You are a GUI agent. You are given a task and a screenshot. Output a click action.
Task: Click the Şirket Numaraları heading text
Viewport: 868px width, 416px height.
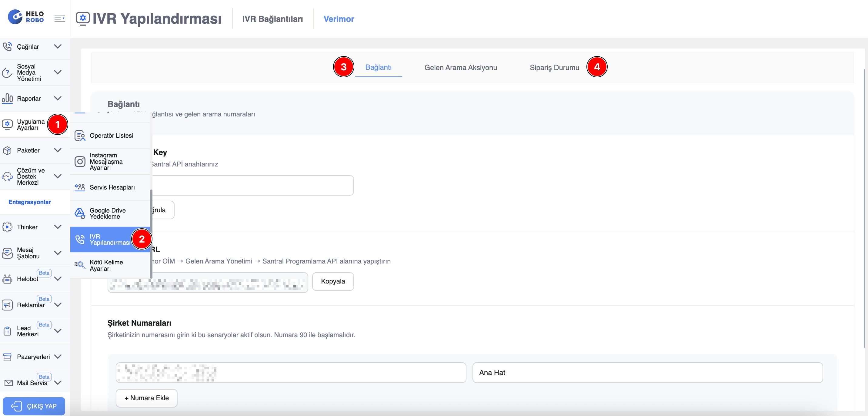pos(139,323)
